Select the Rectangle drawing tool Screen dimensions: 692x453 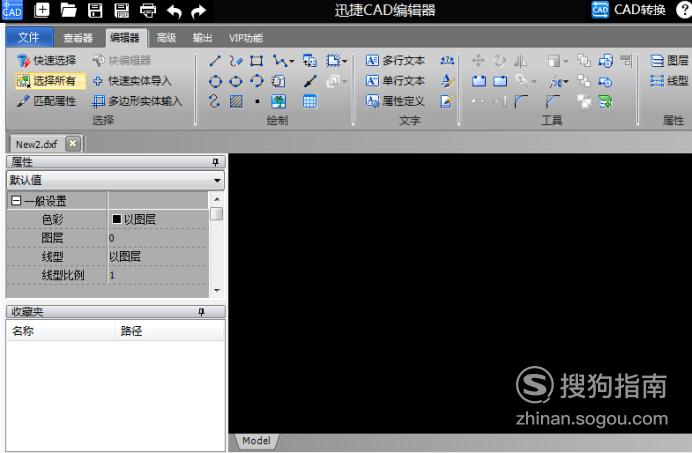(x=256, y=60)
